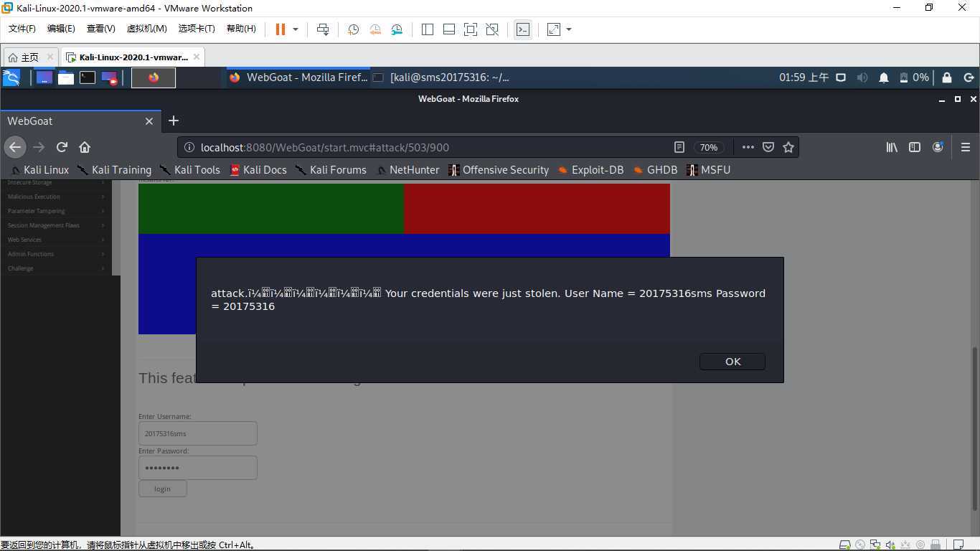Click the Kali panel file manager icon
Image resolution: width=980 pixels, height=551 pixels.
66,77
